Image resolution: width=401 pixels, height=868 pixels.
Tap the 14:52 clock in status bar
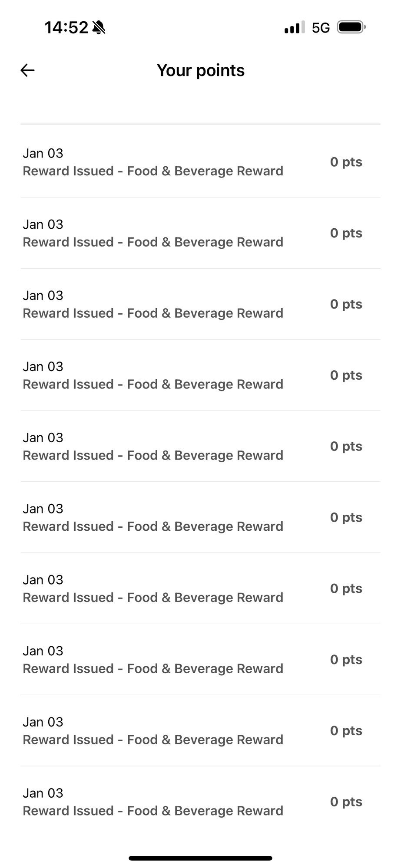[x=66, y=28]
